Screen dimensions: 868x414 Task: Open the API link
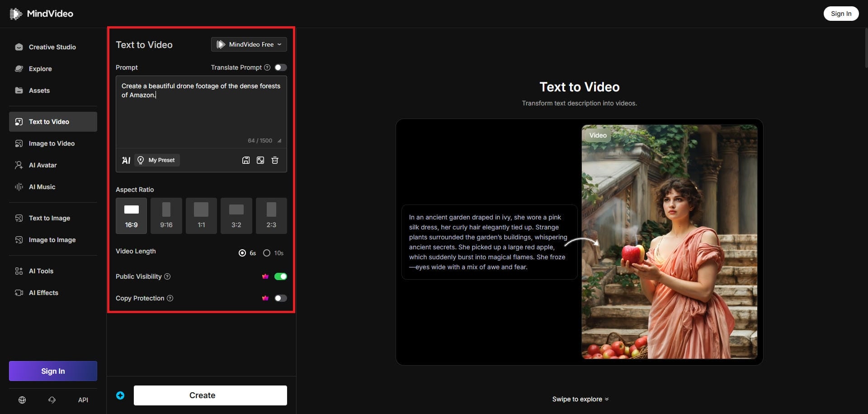pyautogui.click(x=83, y=400)
